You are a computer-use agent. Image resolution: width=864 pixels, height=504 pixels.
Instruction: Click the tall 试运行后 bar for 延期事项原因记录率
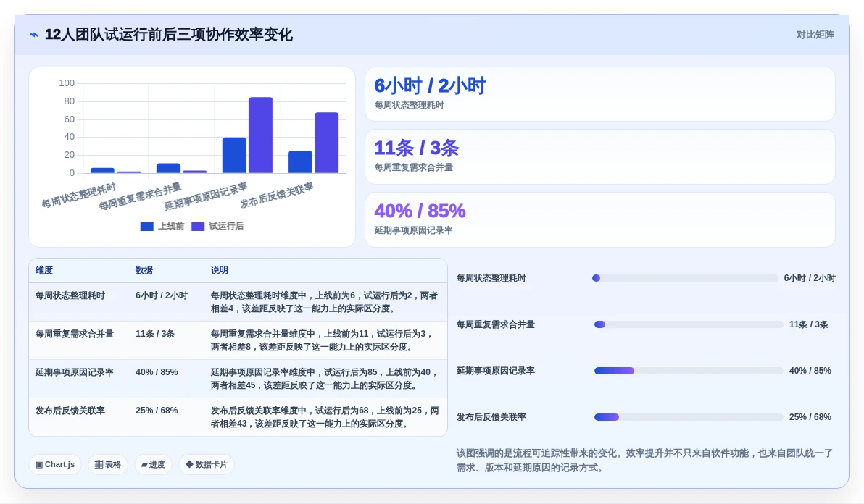tap(261, 135)
